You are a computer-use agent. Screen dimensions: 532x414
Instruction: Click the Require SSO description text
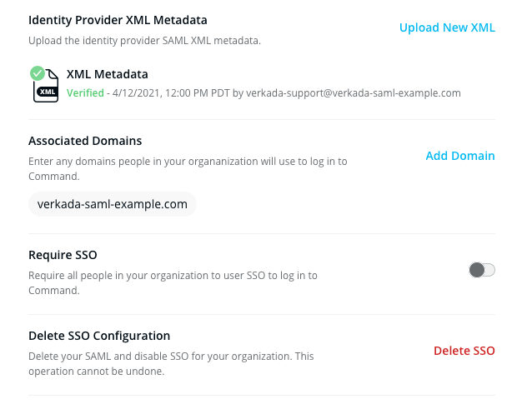coord(173,275)
